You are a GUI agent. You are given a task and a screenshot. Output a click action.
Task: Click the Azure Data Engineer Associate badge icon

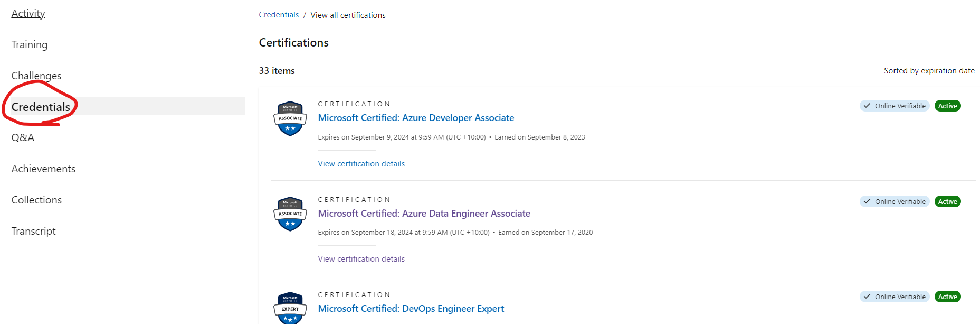[x=290, y=214]
